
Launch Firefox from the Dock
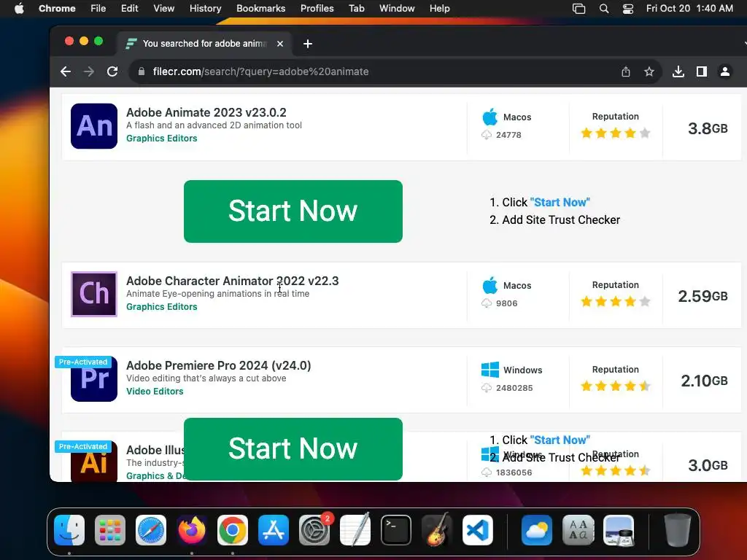192,530
